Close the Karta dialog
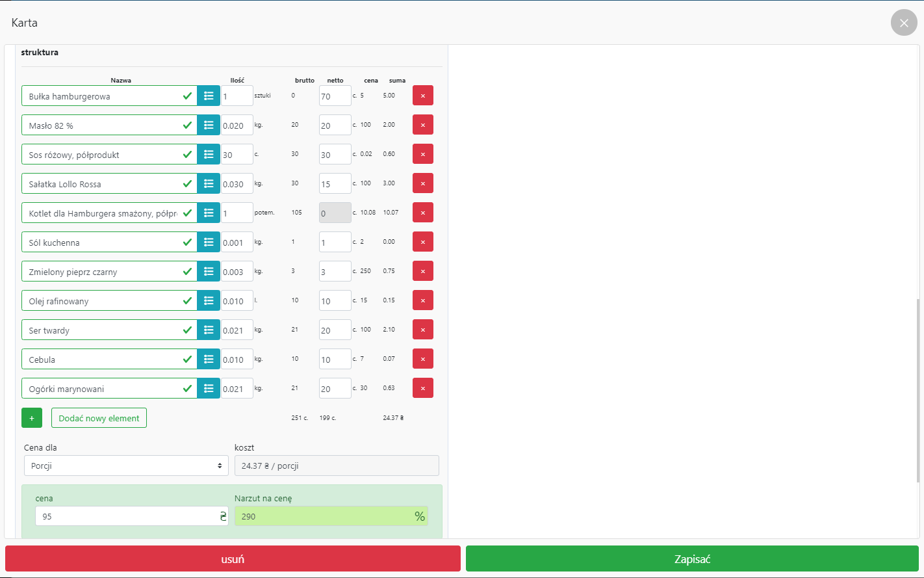 (904, 23)
